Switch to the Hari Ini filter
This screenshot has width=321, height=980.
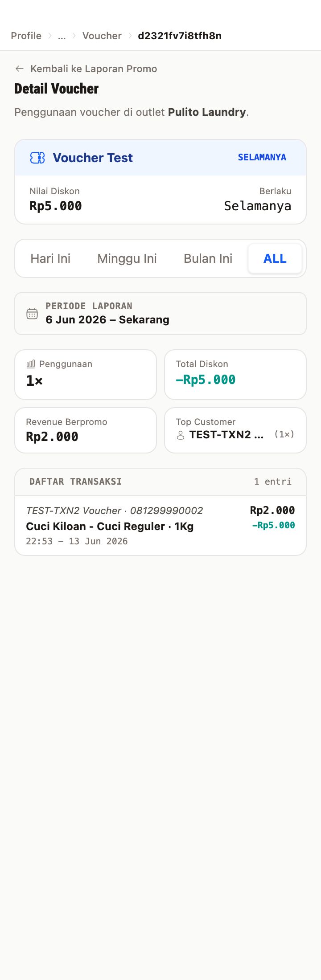(50, 258)
